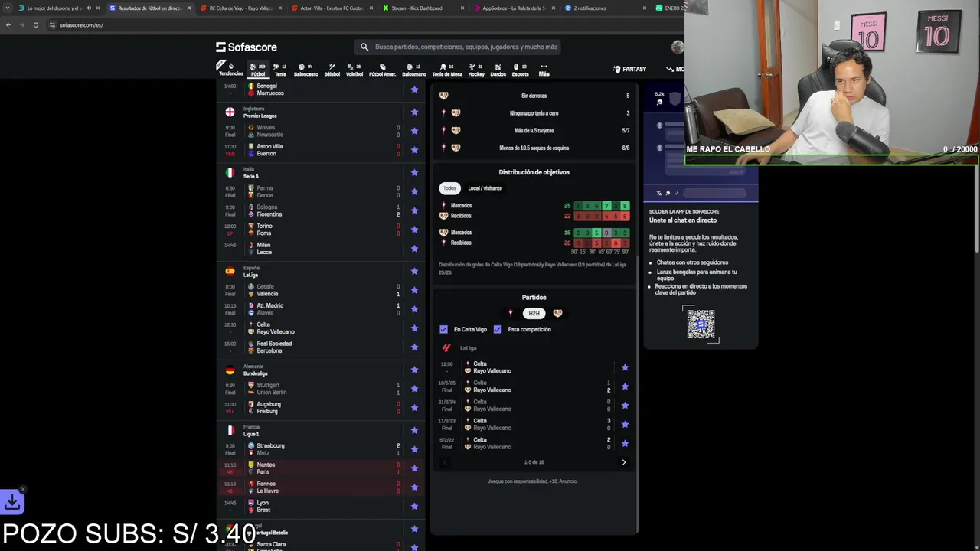
Task: Go to next page of H2H matches
Action: 623,462
